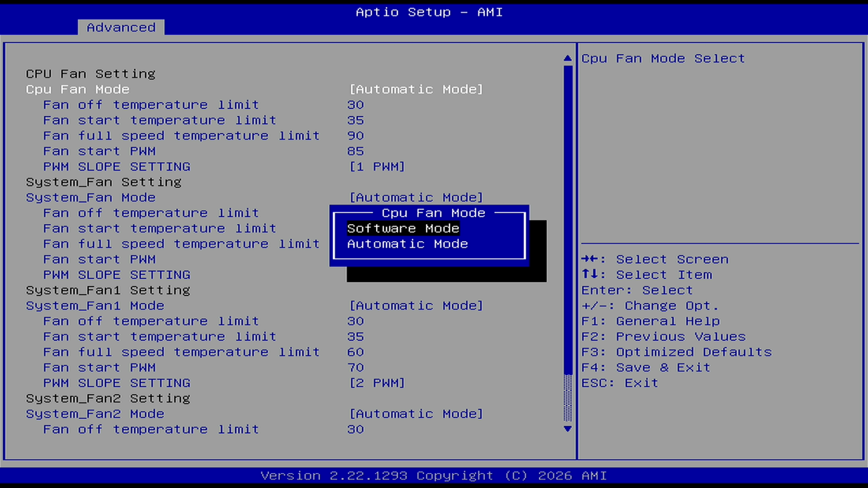
Task: Select System_Fan2 fan off temperature value 30
Action: click(355, 430)
